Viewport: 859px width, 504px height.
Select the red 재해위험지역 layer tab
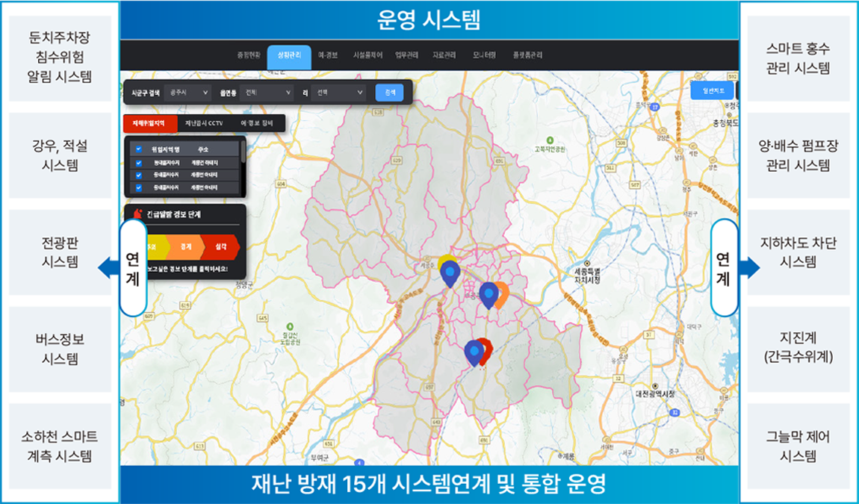click(x=150, y=123)
